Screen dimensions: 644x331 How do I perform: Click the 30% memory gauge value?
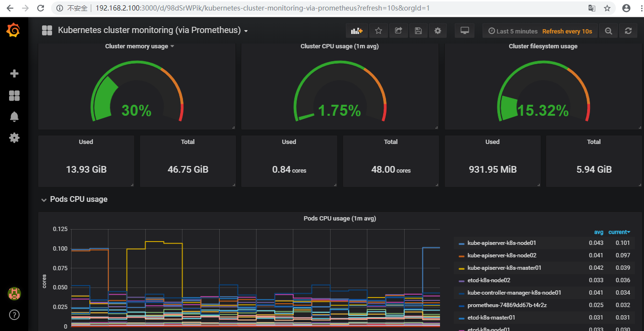tap(136, 110)
